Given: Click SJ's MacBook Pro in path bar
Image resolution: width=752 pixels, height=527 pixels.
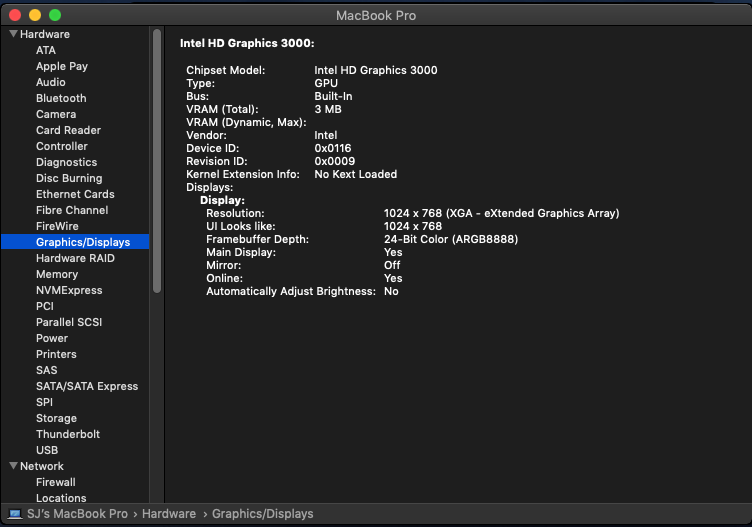Looking at the screenshot, I should [x=77, y=514].
